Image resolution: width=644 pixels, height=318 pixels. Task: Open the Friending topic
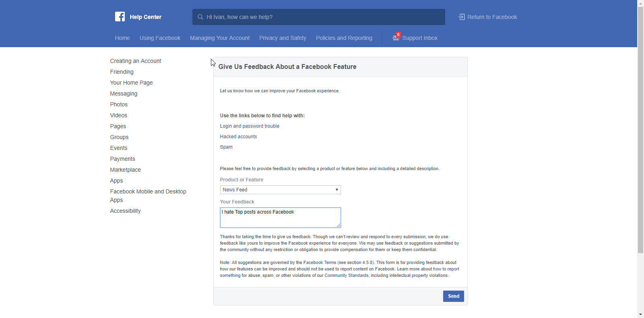[122, 72]
